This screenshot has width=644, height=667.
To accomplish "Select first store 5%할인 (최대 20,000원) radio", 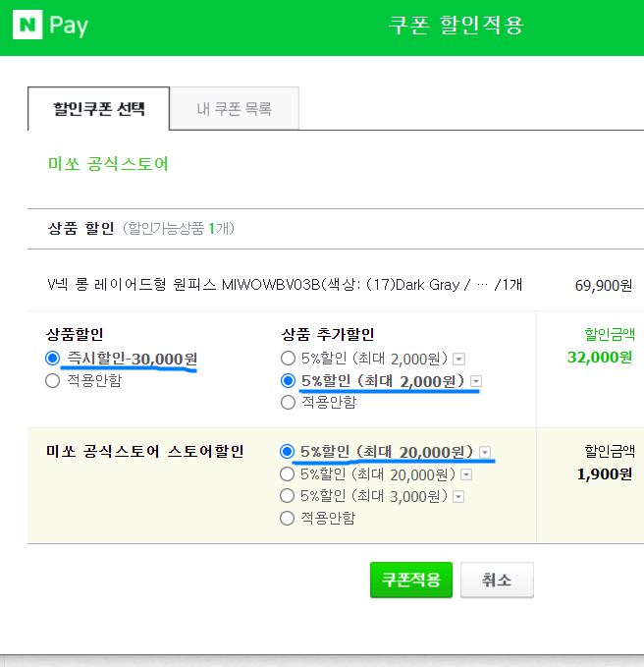I will click(x=288, y=451).
